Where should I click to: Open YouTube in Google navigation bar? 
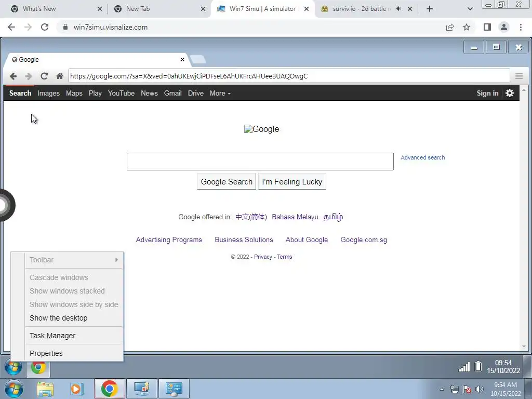pos(121,93)
